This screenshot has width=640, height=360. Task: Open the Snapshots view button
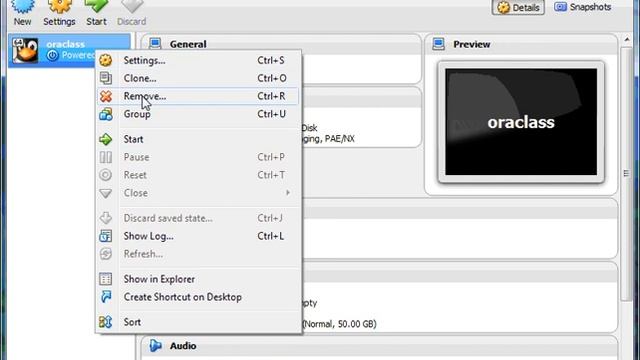point(582,7)
